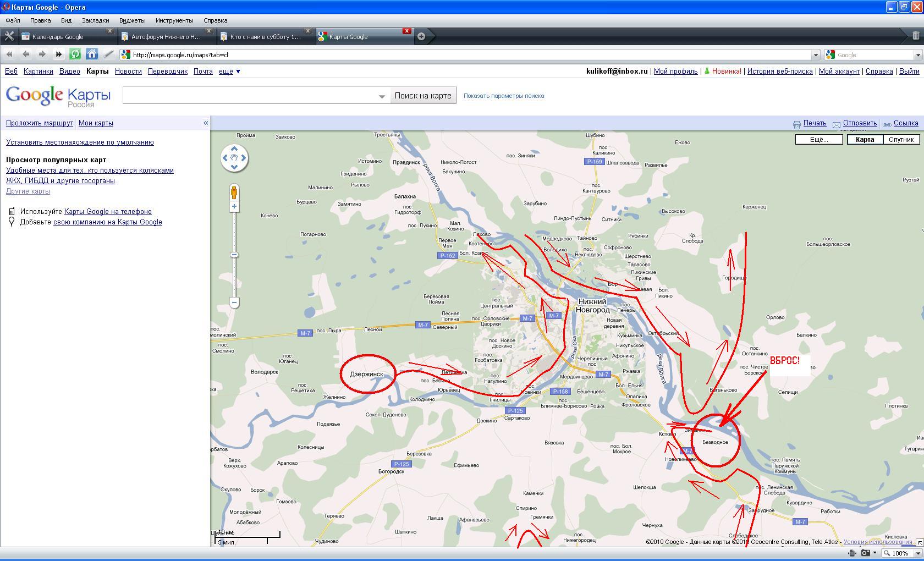Click the wand password manager icon
The image size is (924, 561).
[x=109, y=54]
